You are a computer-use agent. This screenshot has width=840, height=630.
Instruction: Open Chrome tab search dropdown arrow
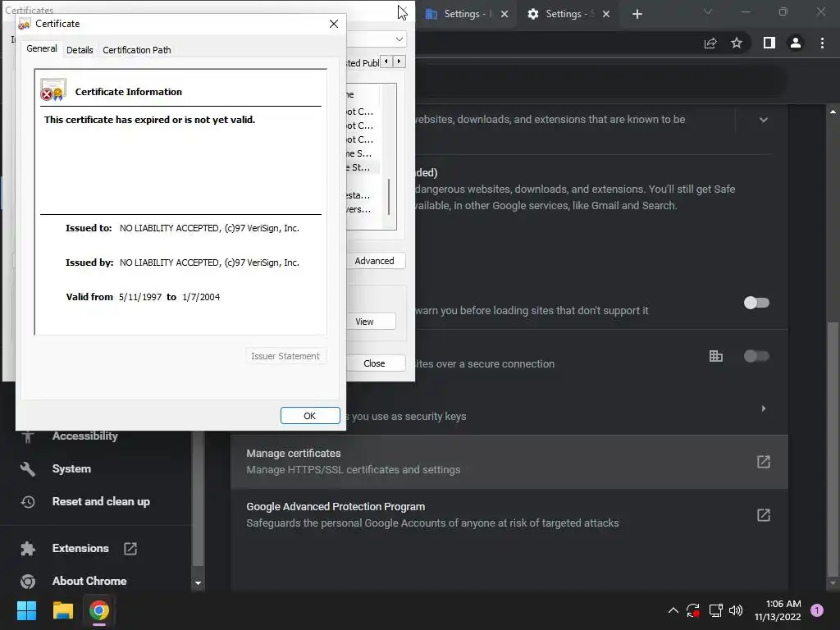(708, 11)
